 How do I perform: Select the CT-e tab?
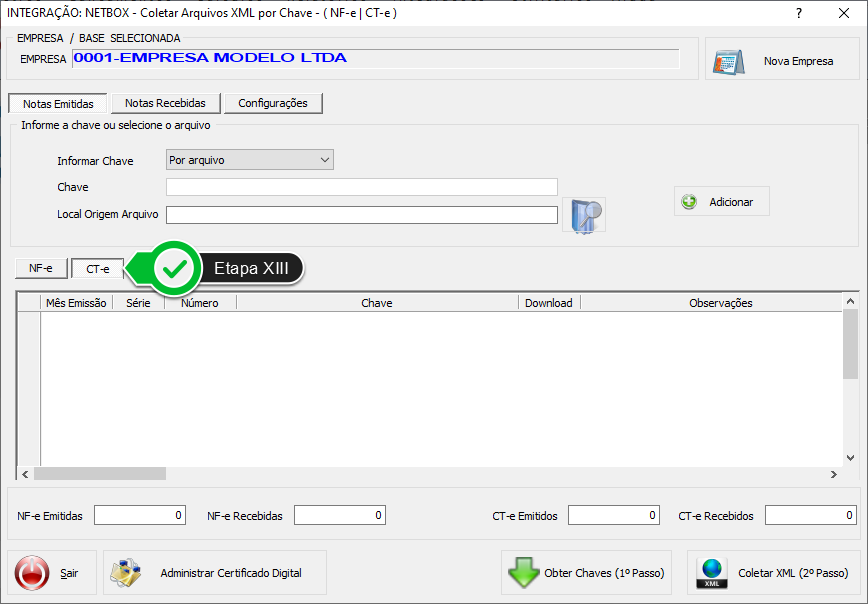[98, 269]
